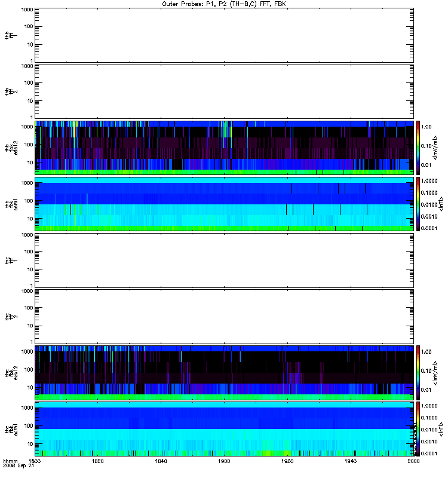This screenshot has height=478, width=448.
Task: Click the 'thb fff 1' y-axis title
Action: (x=11, y=35)
